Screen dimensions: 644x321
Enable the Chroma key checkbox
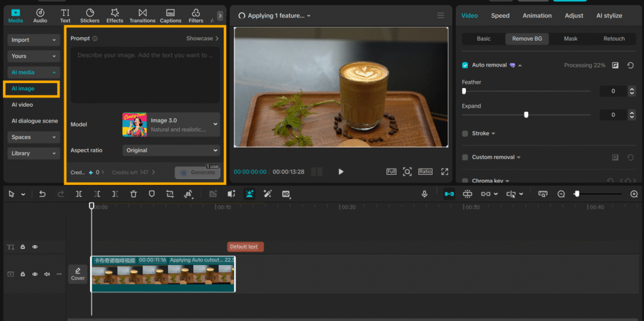(465, 181)
